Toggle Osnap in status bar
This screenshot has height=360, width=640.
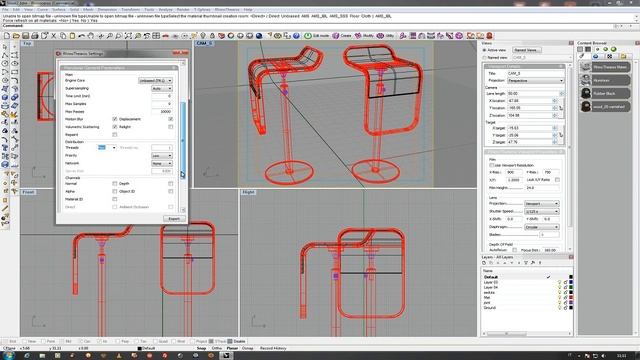pyautogui.click(x=247, y=349)
